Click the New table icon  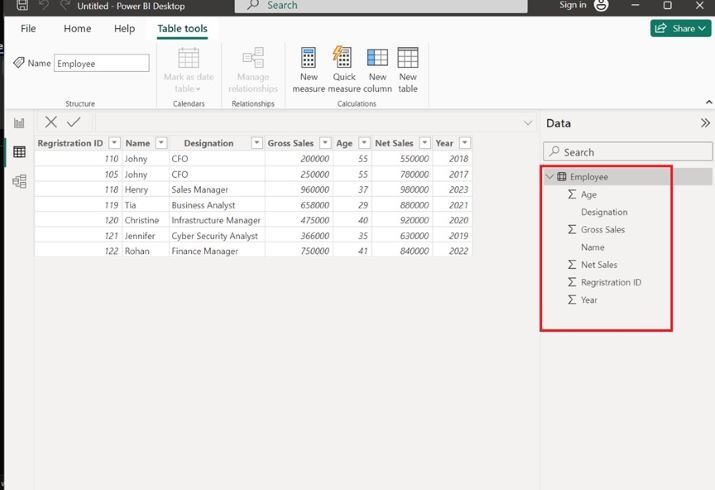pyautogui.click(x=408, y=58)
